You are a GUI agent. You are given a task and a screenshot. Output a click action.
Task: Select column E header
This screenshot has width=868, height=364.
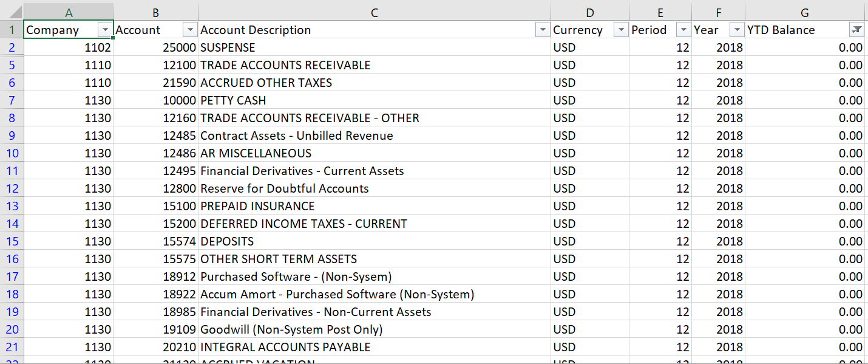coord(660,12)
